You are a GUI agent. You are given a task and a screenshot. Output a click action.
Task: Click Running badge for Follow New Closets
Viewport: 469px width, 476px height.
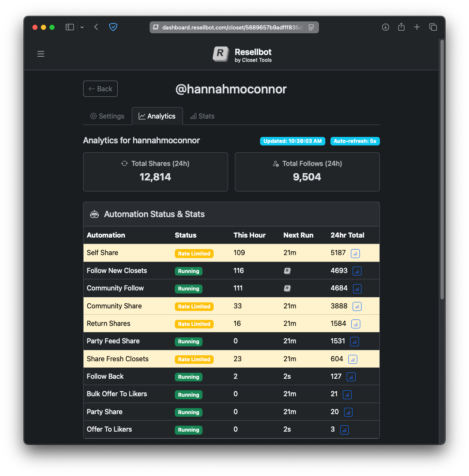tap(188, 271)
